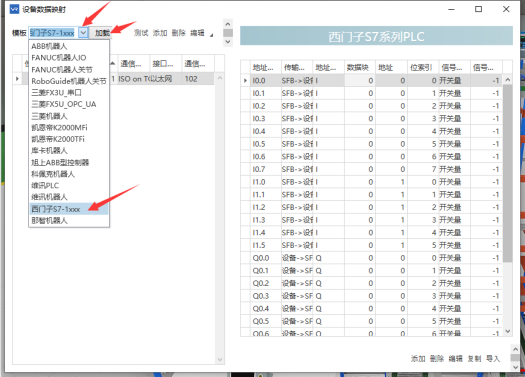Click the 地址 column header
The height and width of the screenshot is (377, 525).
[391, 68]
